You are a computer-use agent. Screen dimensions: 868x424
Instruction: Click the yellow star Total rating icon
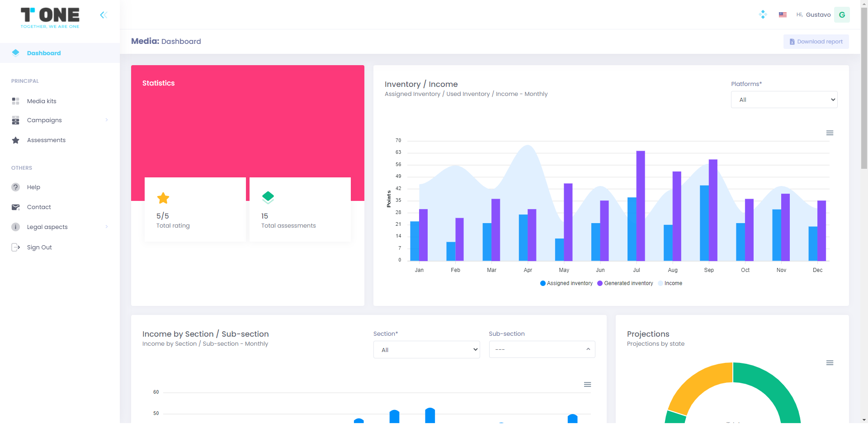point(163,198)
